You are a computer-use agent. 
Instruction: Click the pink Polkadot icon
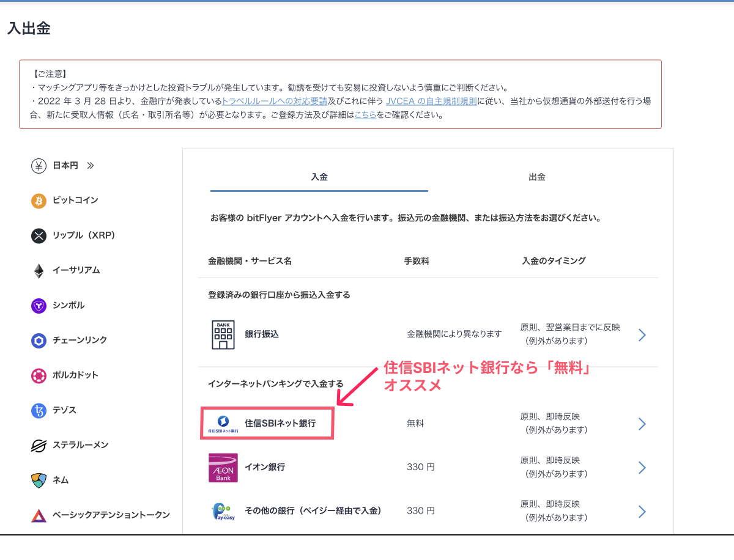(39, 375)
